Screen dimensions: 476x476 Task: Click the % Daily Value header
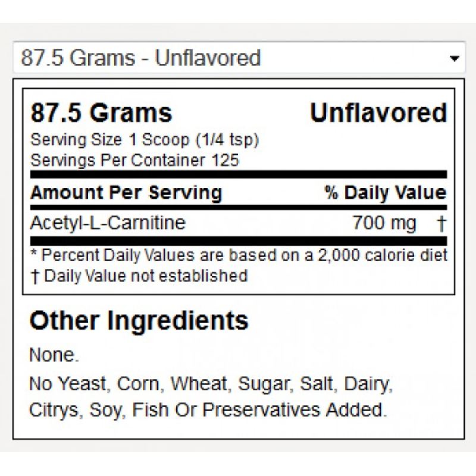386,193
